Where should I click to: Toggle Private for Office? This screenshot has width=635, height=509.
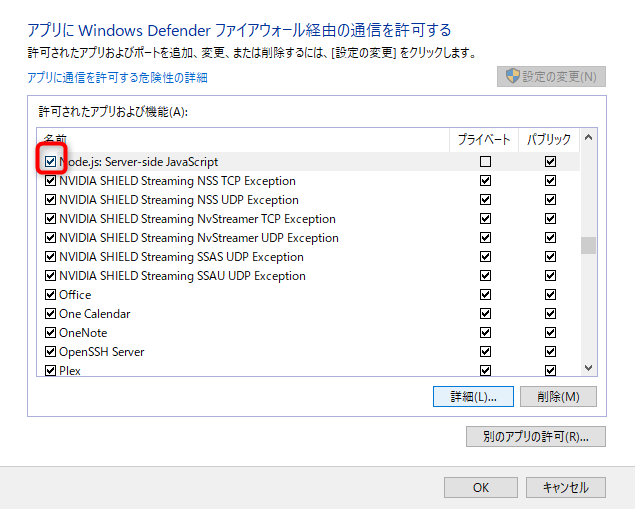coord(485,295)
